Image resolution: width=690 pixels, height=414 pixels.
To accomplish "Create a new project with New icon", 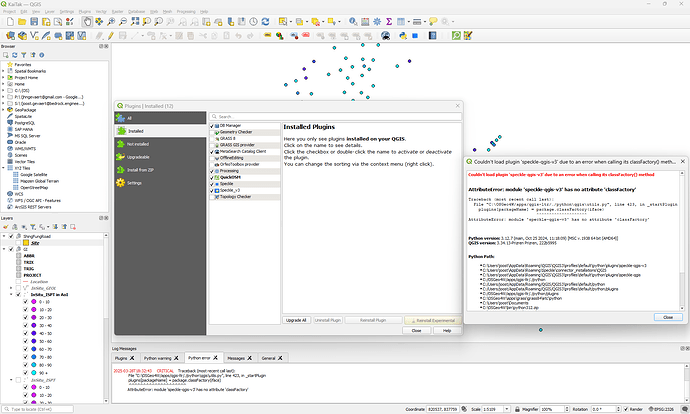I will [10, 22].
